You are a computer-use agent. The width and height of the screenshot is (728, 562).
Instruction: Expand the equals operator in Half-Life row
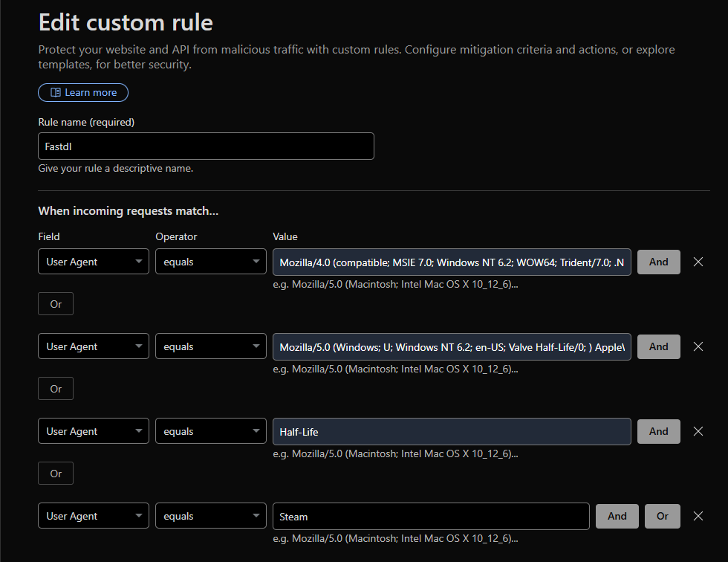coord(211,431)
